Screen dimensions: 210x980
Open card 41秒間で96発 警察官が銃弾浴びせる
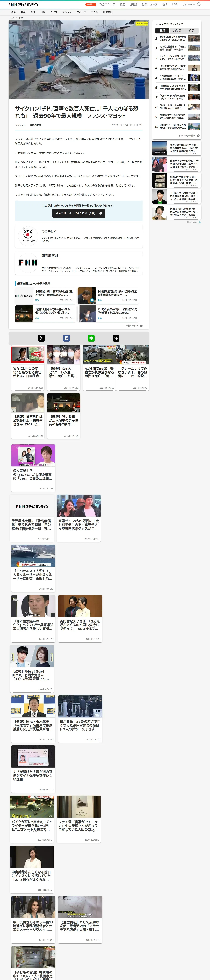pyautogui.click(x=99, y=367)
